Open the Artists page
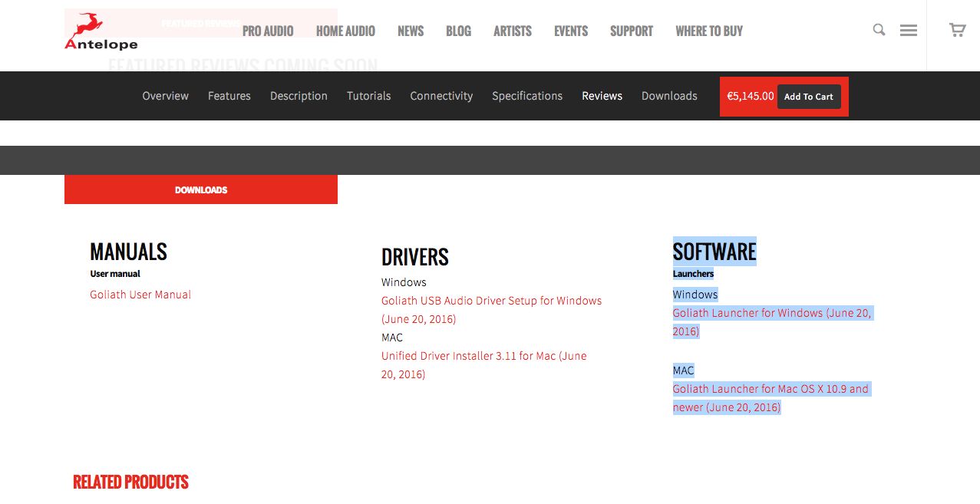980x504 pixels. pyautogui.click(x=513, y=31)
